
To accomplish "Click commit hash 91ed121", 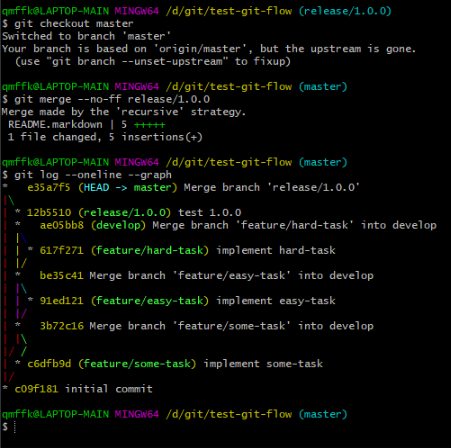I will 61,301.
